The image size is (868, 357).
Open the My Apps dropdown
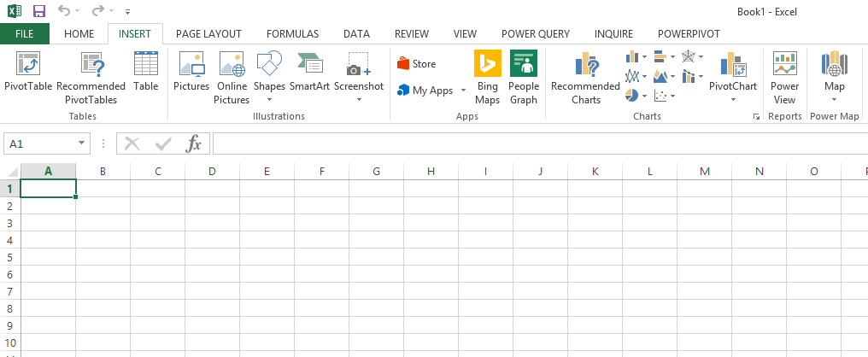tap(463, 91)
